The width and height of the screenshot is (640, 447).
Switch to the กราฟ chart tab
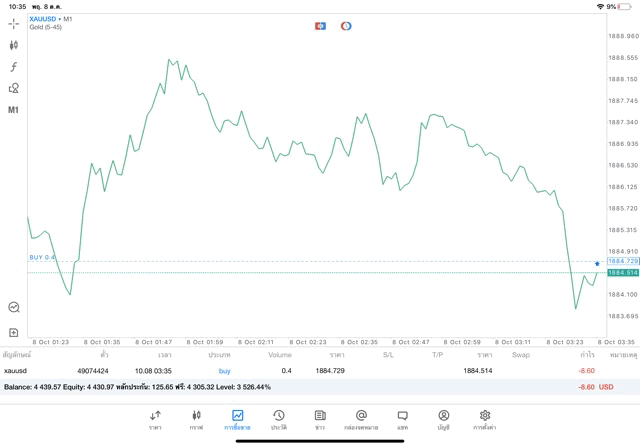coord(196,420)
